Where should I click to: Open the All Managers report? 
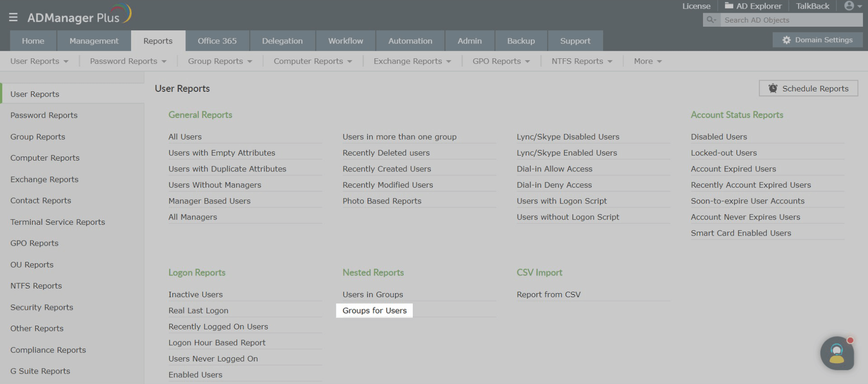point(193,217)
